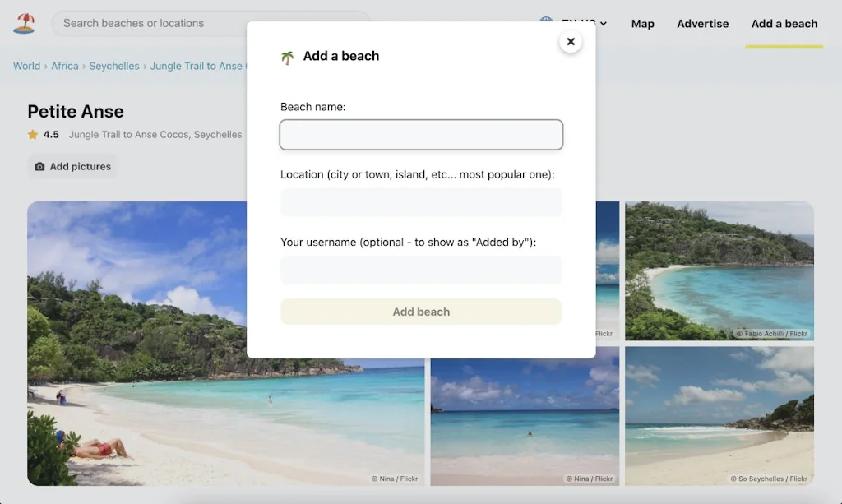Click the palm tree icon in the dialog
842x504 pixels.
coord(287,56)
